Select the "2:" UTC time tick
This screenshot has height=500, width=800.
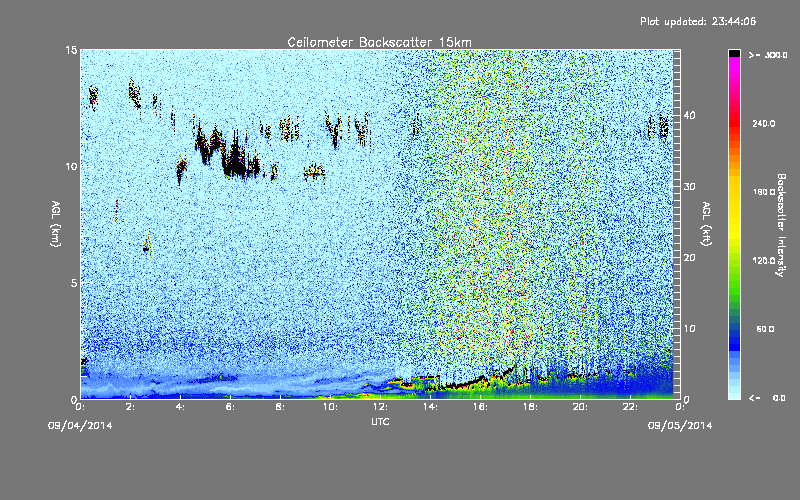(131, 407)
